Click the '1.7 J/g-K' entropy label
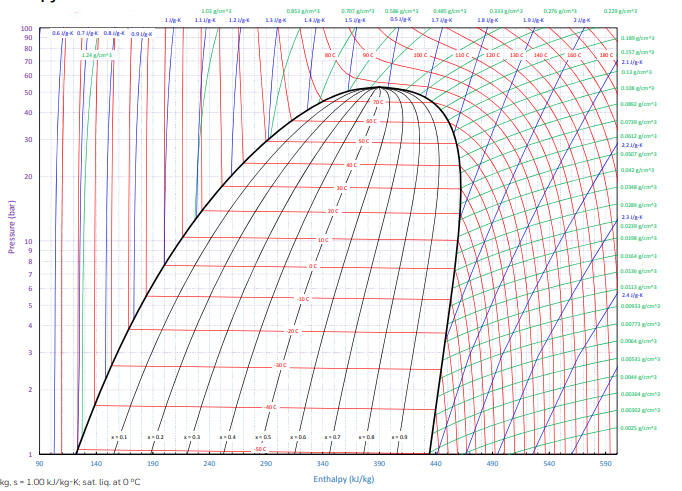 point(442,20)
